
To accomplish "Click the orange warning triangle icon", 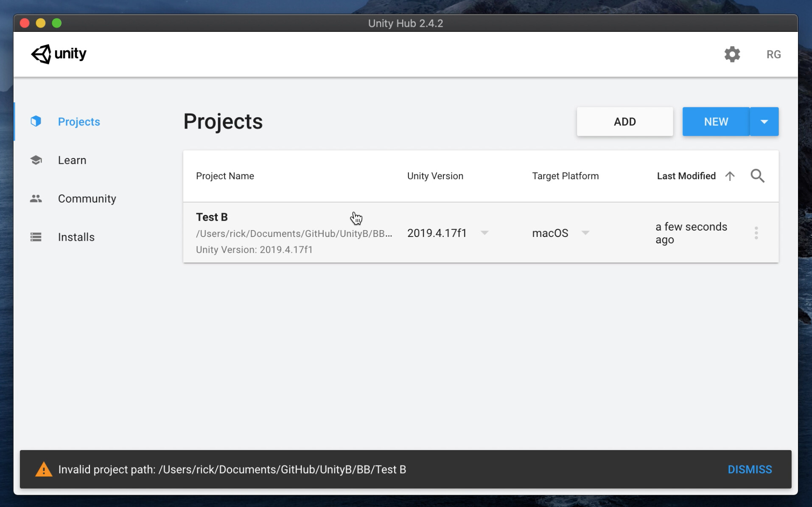I will [x=44, y=469].
